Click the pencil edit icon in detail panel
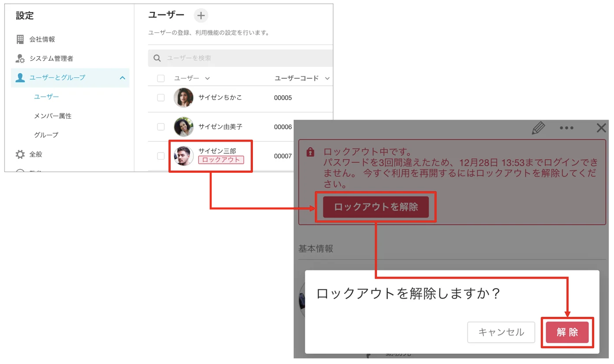614x364 pixels. pos(538,128)
